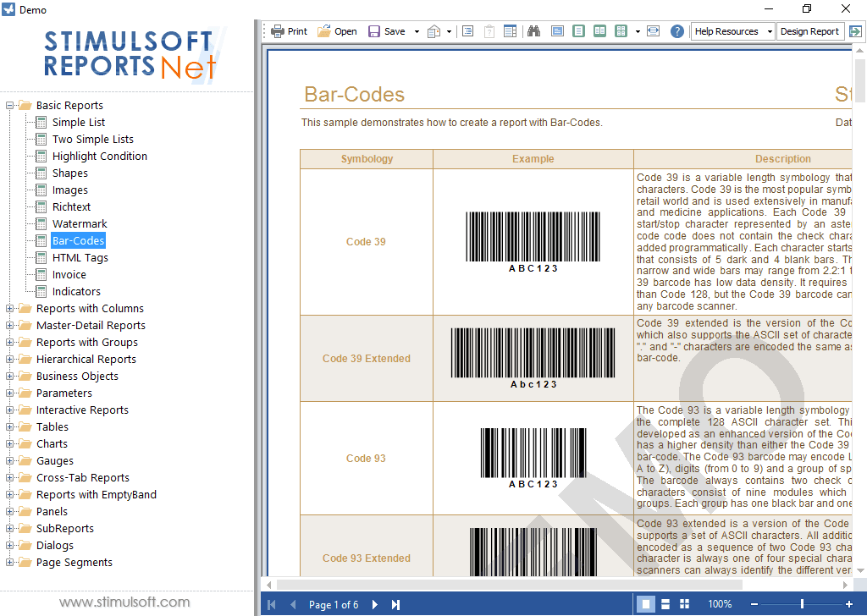Viewport: 867px width, 616px height.
Task: Click the Dialogs folder label
Action: (x=55, y=545)
